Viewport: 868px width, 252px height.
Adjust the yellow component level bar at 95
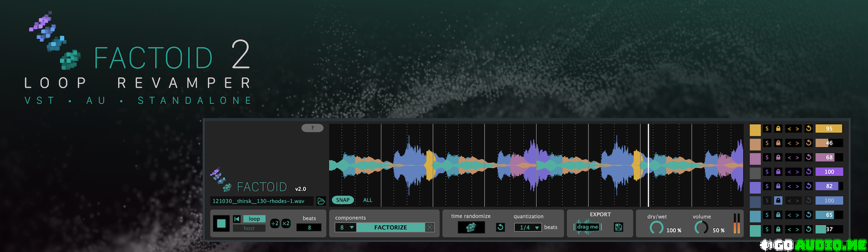(x=829, y=128)
